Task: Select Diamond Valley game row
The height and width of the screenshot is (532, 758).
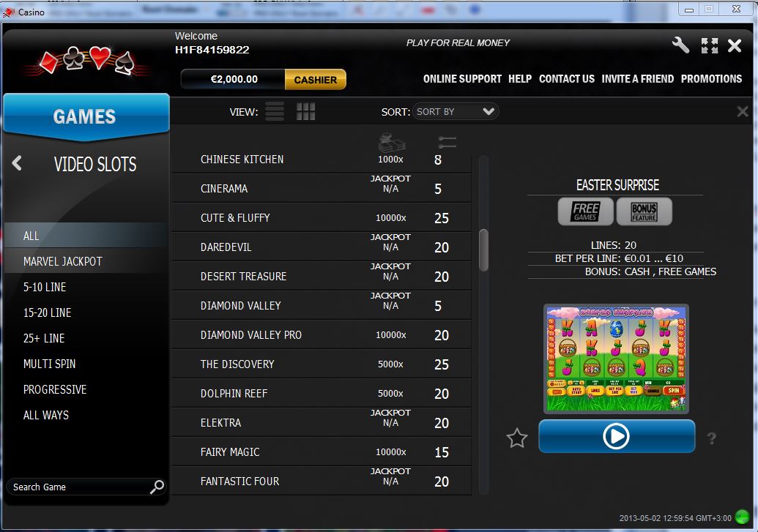Action: click(x=322, y=305)
